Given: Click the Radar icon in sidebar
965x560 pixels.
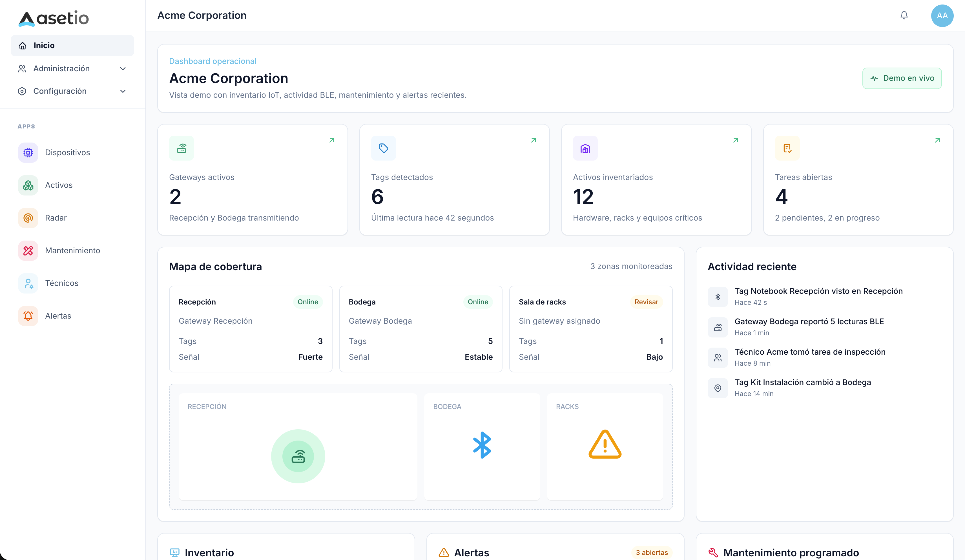Looking at the screenshot, I should coord(28,218).
